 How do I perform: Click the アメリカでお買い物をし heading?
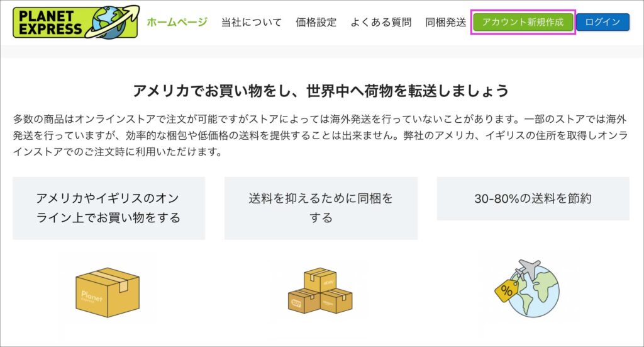(321, 90)
